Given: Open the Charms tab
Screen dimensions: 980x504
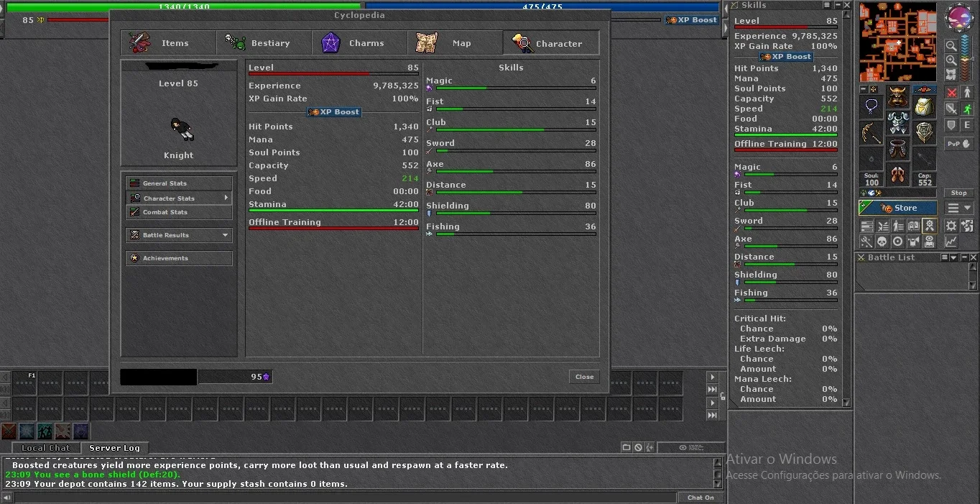Looking at the screenshot, I should click(x=359, y=43).
